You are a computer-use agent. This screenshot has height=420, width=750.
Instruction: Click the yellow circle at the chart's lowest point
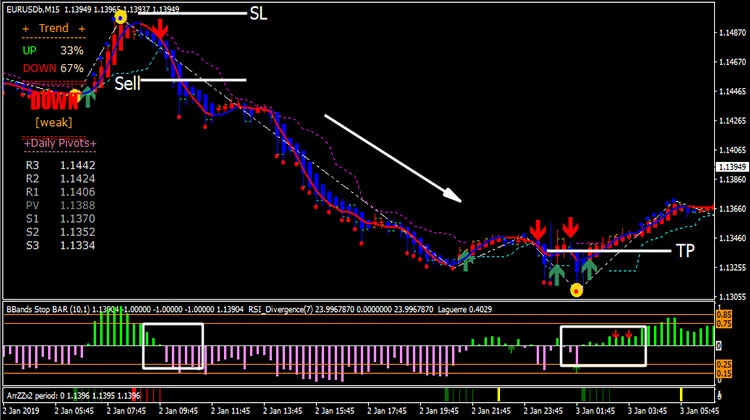pyautogui.click(x=576, y=290)
